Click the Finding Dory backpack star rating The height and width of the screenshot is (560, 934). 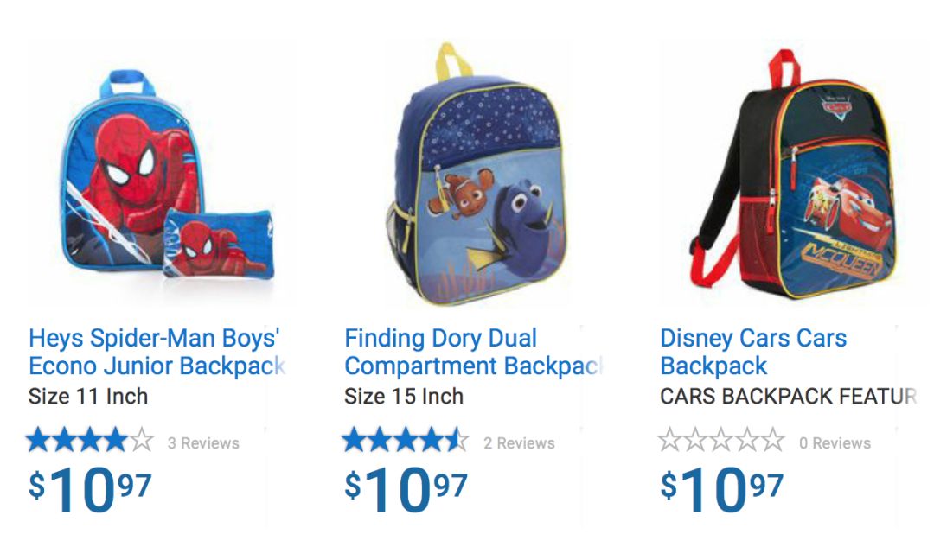tap(406, 442)
